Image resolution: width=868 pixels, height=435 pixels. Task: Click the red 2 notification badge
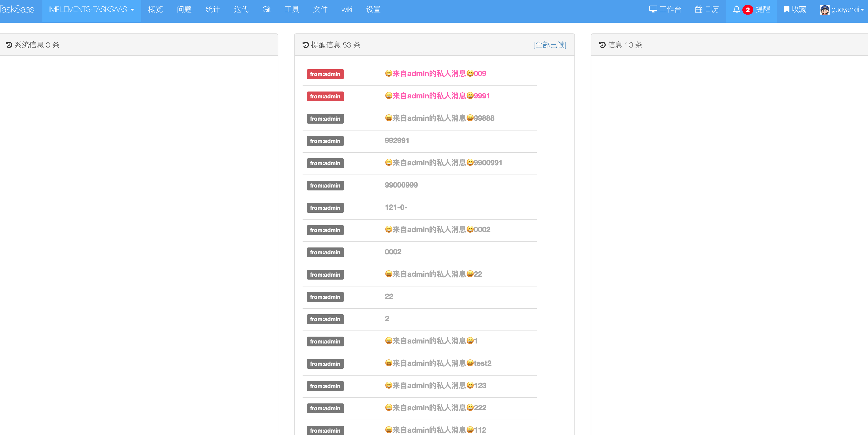pyautogui.click(x=747, y=10)
